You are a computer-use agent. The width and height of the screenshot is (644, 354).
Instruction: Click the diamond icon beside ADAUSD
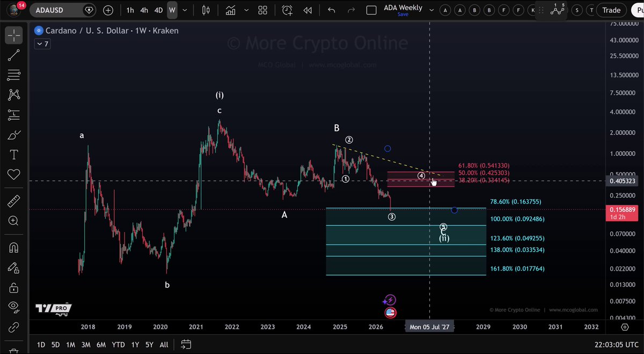(89, 10)
